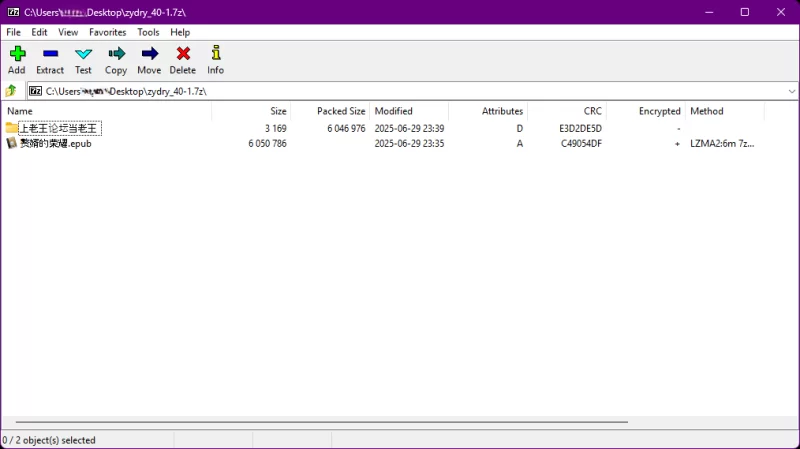Click attribute A in epub row

click(519, 144)
